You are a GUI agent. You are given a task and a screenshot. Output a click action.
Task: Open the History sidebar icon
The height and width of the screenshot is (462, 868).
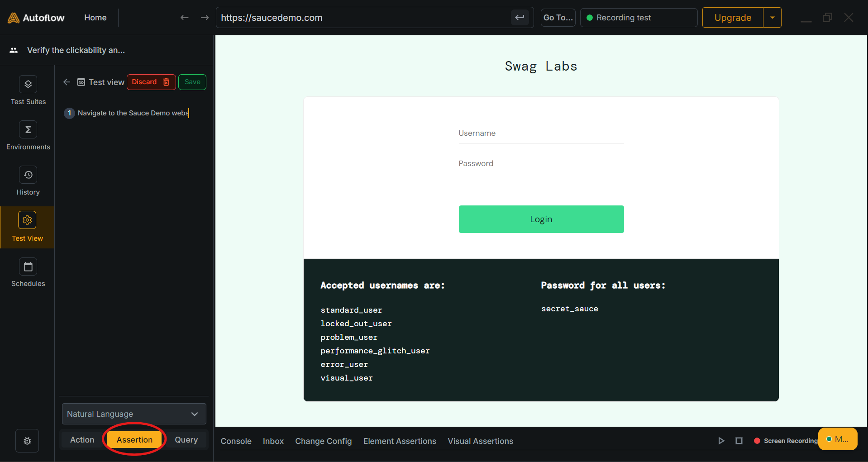coord(28,175)
